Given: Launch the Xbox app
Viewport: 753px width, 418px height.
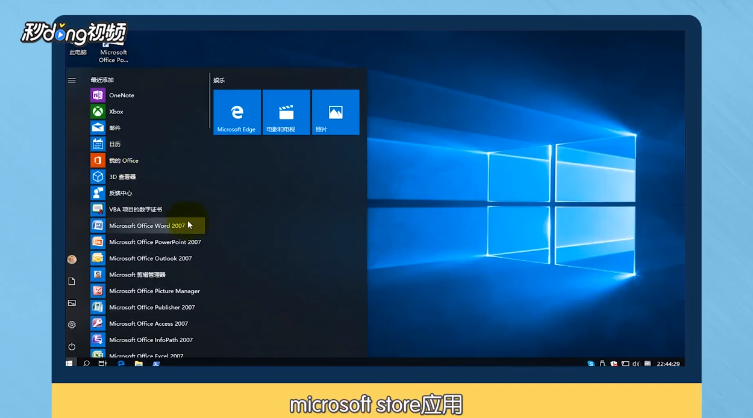Looking at the screenshot, I should [147, 111].
